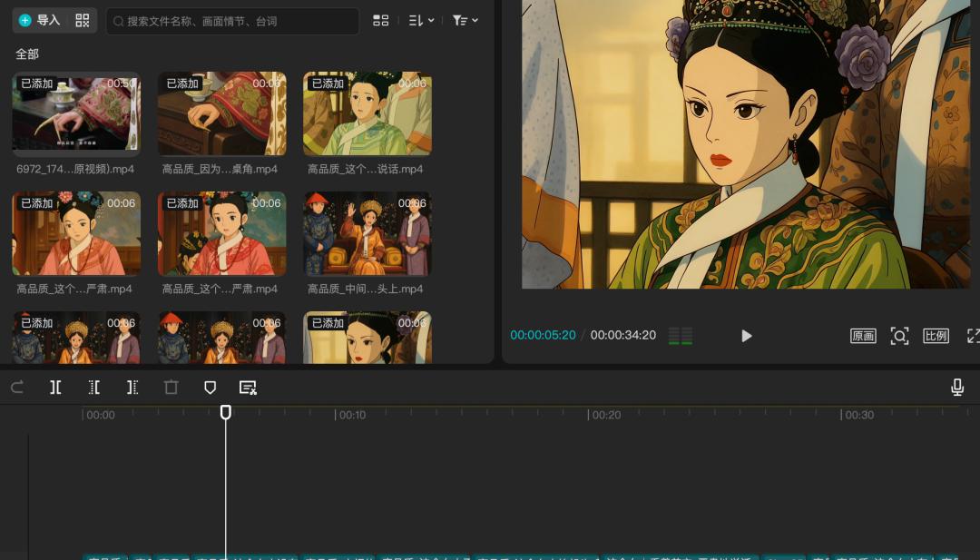The height and width of the screenshot is (560, 980).
Task: Click the 00:30 mark on the timeline ruler
Action: click(859, 415)
